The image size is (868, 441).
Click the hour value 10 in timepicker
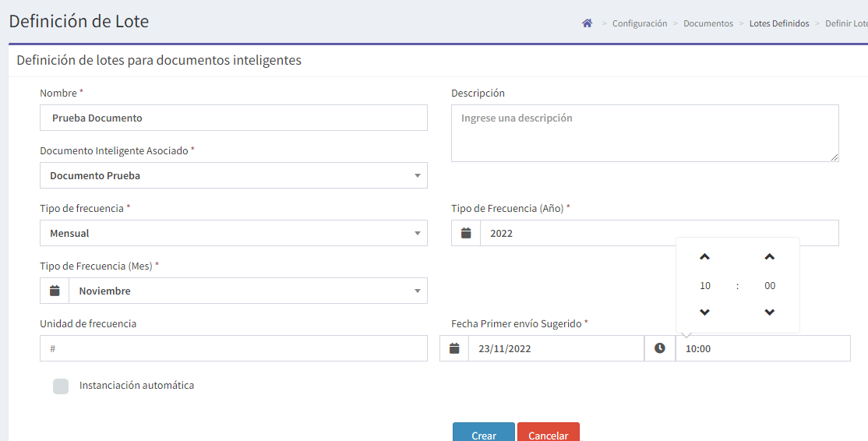(704, 285)
